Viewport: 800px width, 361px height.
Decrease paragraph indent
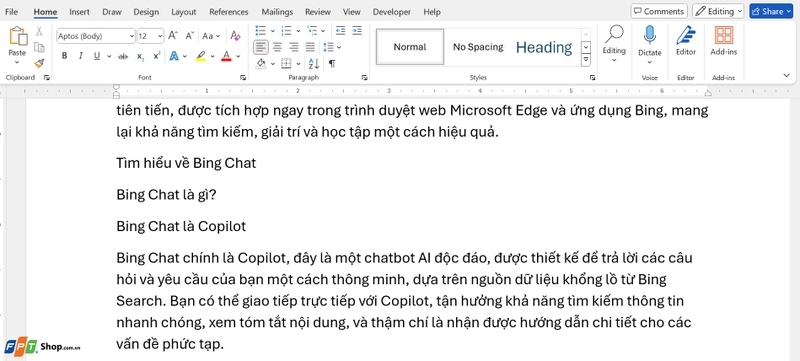click(340, 31)
